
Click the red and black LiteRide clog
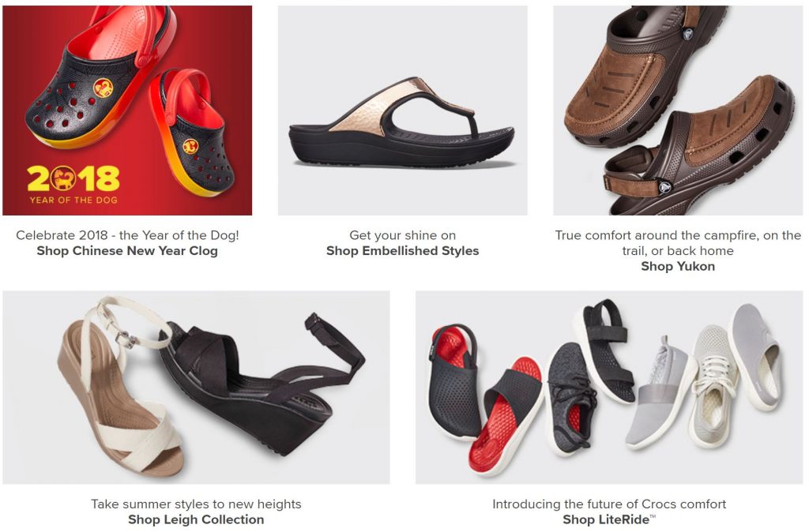pyautogui.click(x=454, y=381)
